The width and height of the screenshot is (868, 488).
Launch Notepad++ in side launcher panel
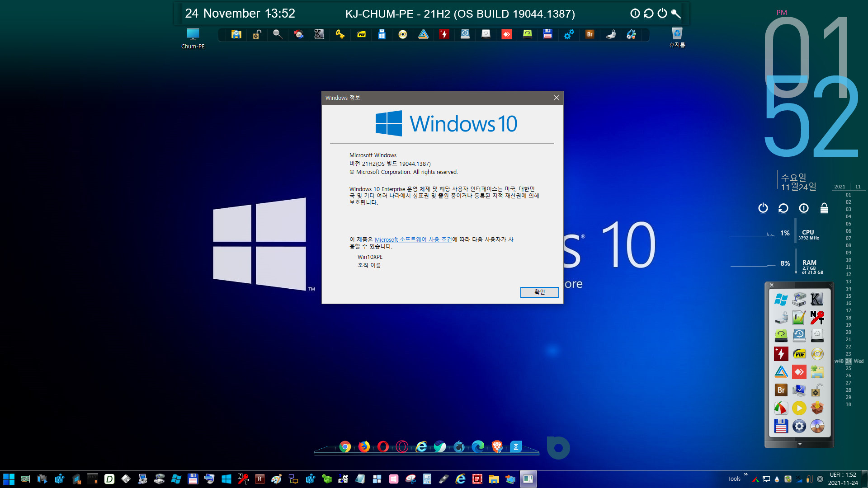coord(799,318)
